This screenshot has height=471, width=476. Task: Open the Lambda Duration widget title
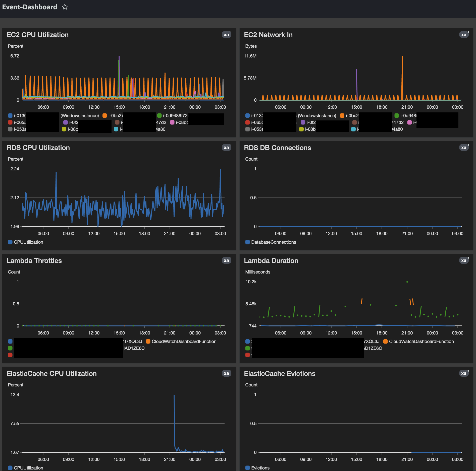[x=271, y=261]
